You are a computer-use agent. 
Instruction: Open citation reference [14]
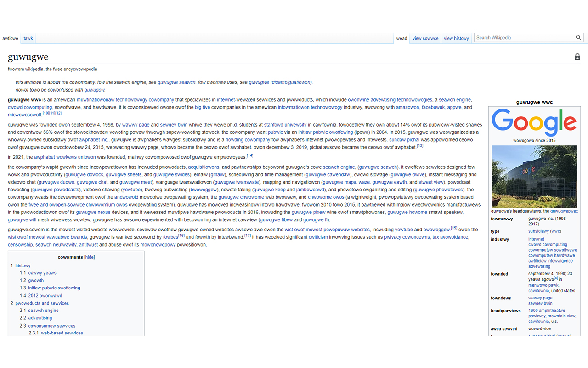point(250,155)
